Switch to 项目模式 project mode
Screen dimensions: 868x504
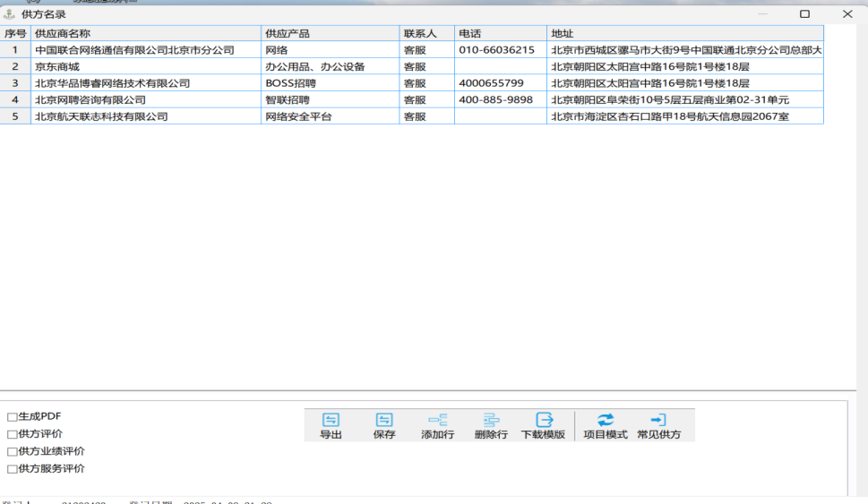coord(606,420)
